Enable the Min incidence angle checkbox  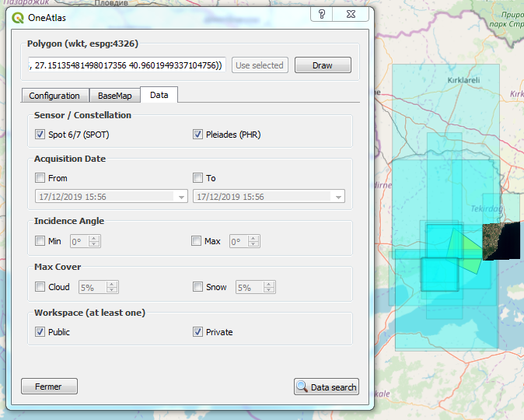(40, 241)
